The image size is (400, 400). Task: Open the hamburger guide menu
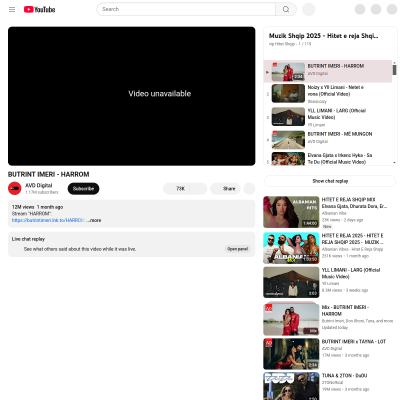(x=12, y=9)
